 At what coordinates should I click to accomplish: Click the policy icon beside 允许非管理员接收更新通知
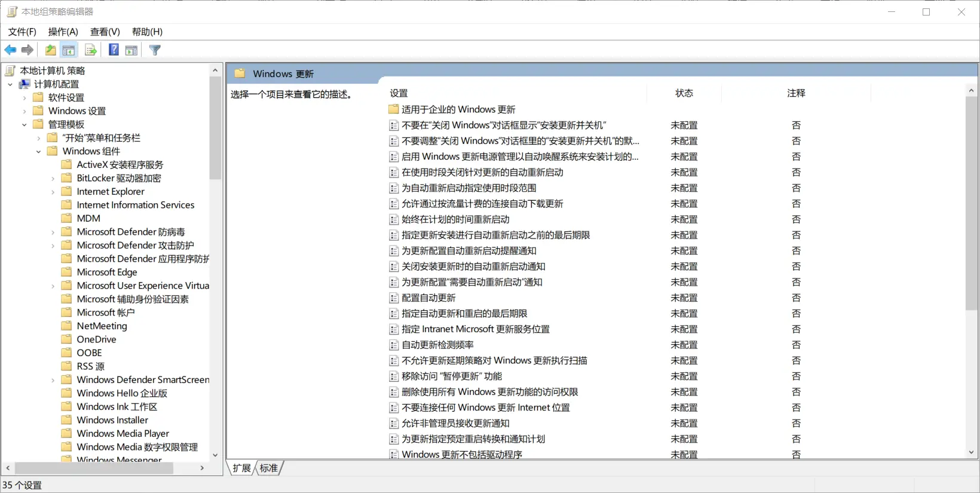394,424
